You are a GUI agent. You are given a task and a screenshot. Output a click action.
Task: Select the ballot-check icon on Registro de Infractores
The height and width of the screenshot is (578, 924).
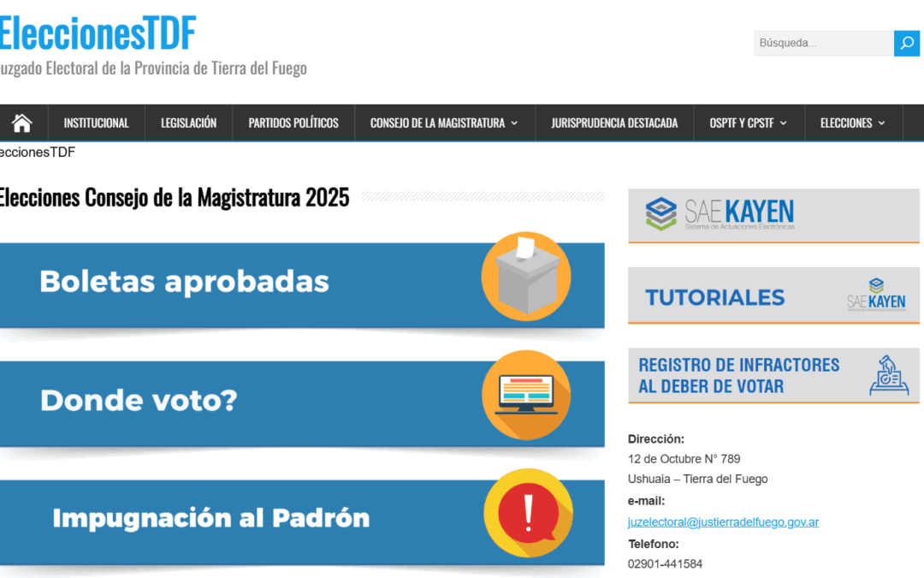click(x=890, y=375)
